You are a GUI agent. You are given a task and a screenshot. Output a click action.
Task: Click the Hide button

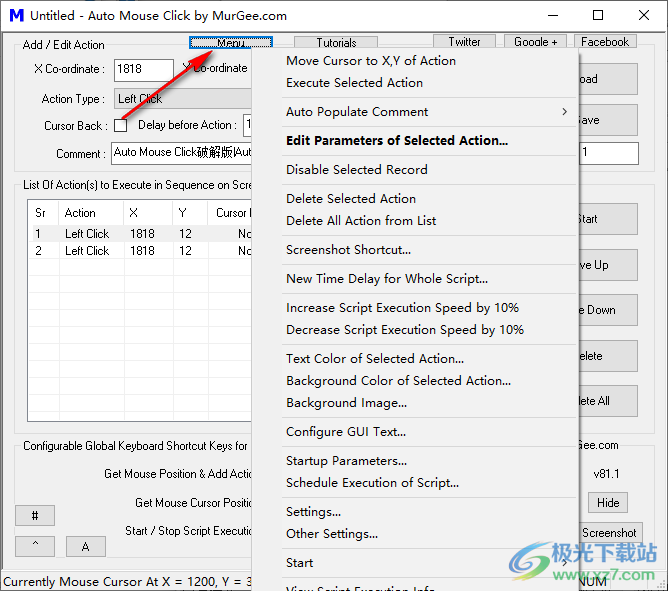608,502
